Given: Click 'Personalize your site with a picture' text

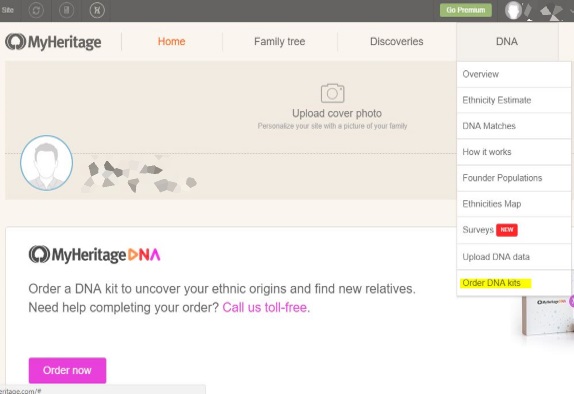Looking at the screenshot, I should pos(332,126).
